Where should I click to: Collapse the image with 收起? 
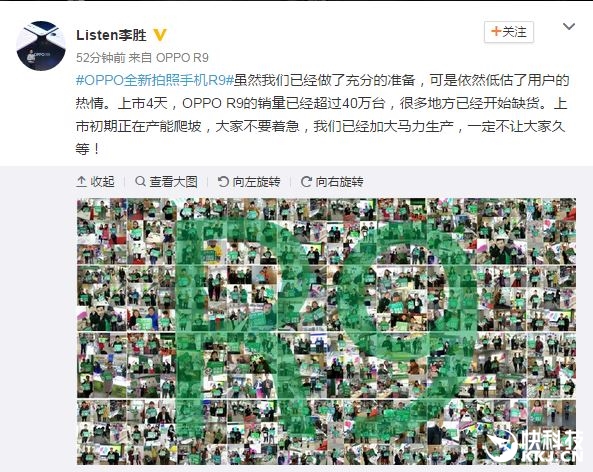point(95,182)
